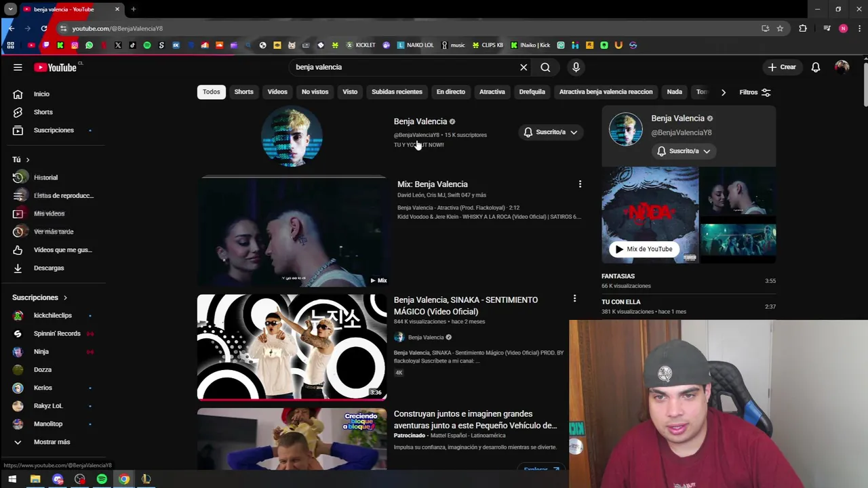Click SENTIMIENTO MÁGICO video thumbnail
The height and width of the screenshot is (488, 868).
tap(292, 347)
